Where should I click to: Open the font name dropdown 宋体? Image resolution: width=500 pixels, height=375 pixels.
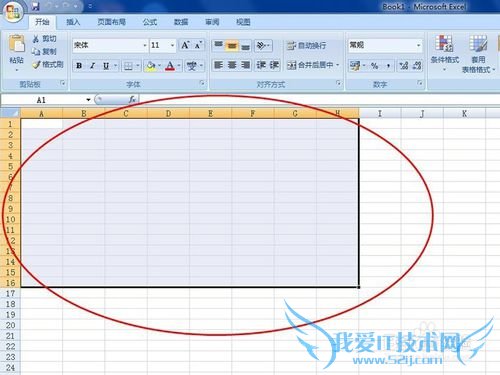145,45
